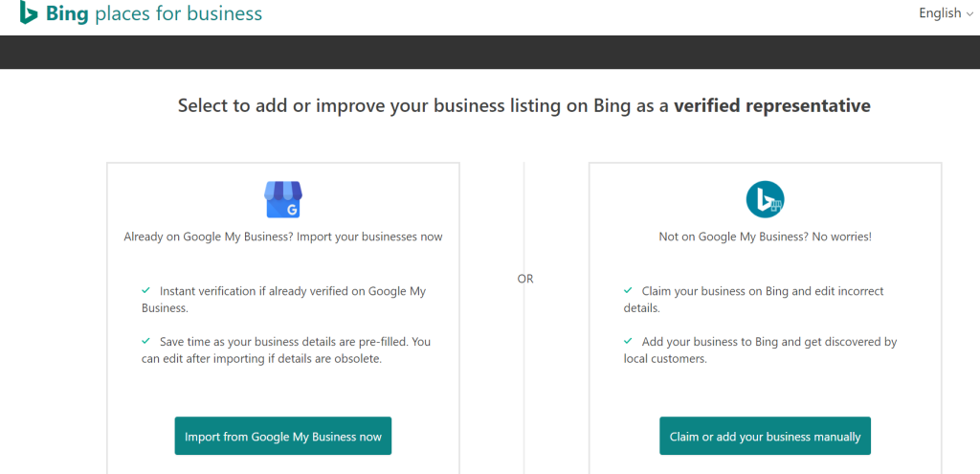
Task: Click the 'Save time as your business details' bullet
Action: tap(286, 350)
